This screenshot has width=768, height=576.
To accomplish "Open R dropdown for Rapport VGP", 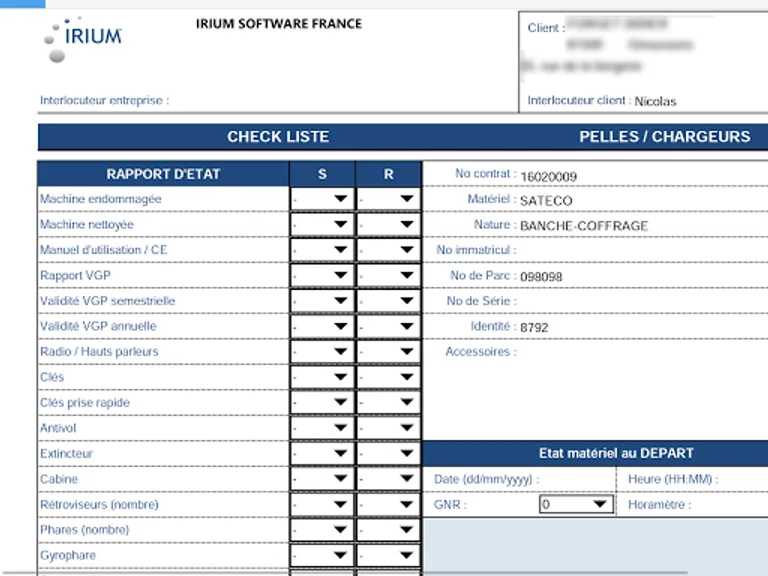I will tap(388, 275).
